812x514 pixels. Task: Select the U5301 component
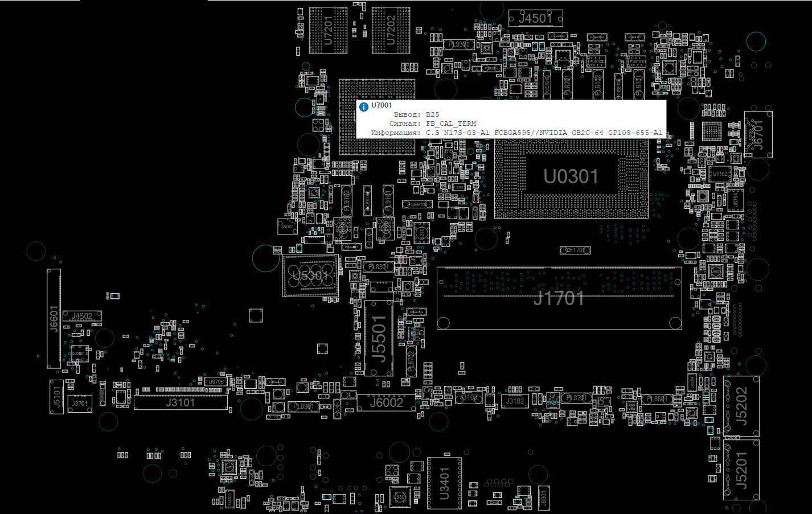[x=310, y=276]
